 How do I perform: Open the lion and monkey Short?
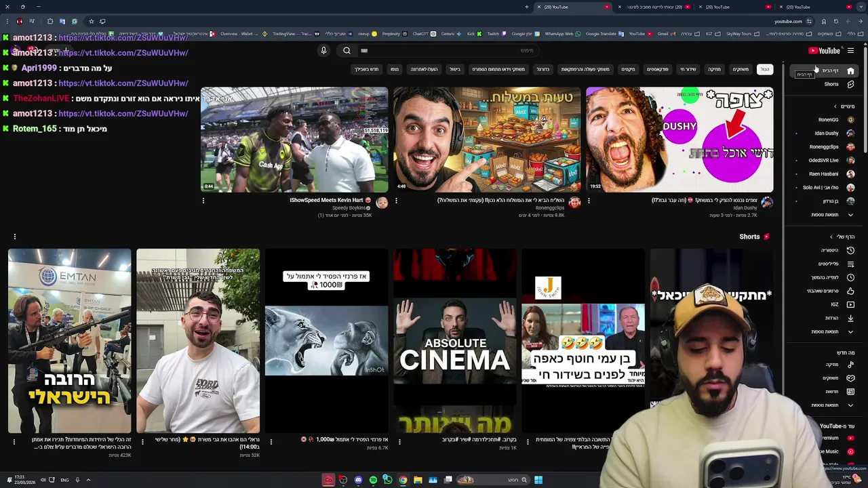tap(326, 341)
